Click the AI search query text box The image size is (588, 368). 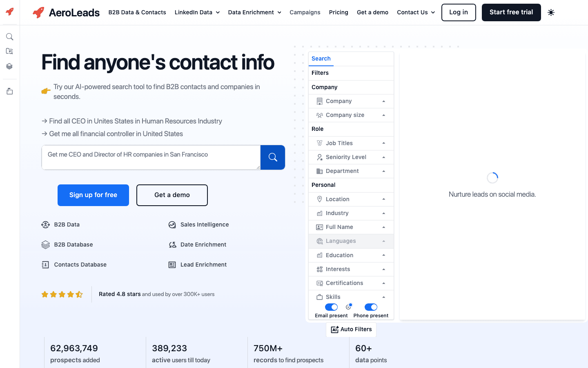(151, 157)
